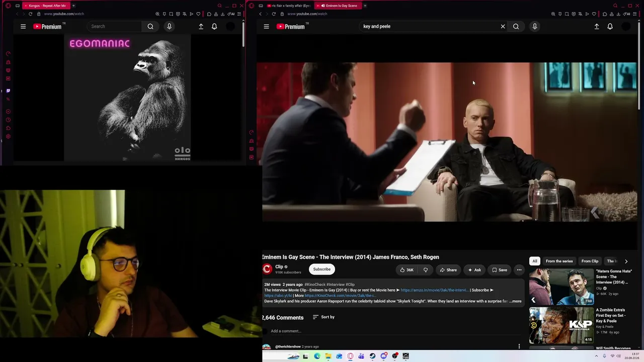Open the amzo.in movie link in description
This screenshot has height=362, width=644.
pos(434,290)
